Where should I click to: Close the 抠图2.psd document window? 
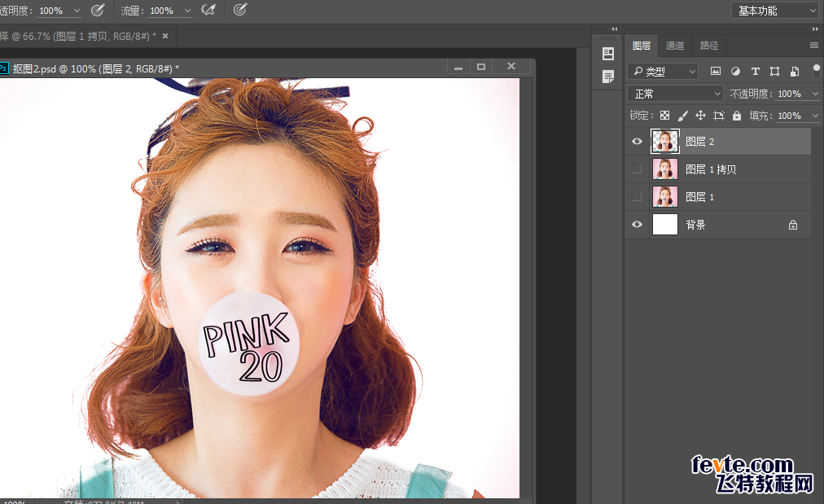[x=511, y=66]
